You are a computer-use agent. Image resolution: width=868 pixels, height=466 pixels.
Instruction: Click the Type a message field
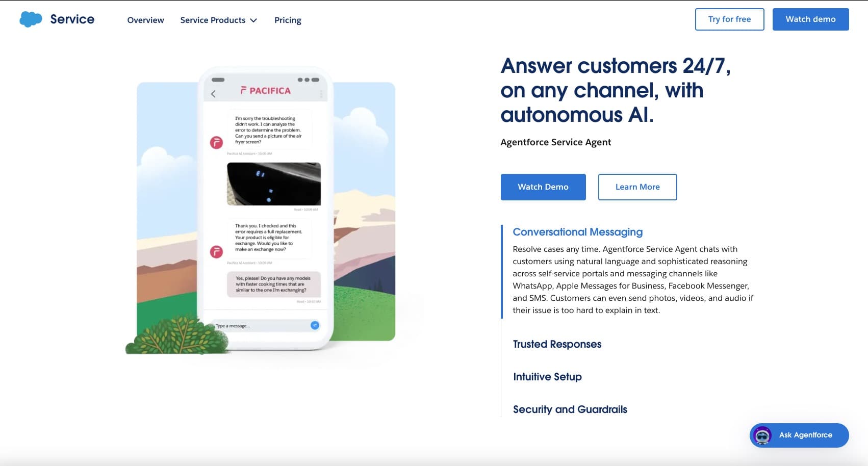click(260, 326)
